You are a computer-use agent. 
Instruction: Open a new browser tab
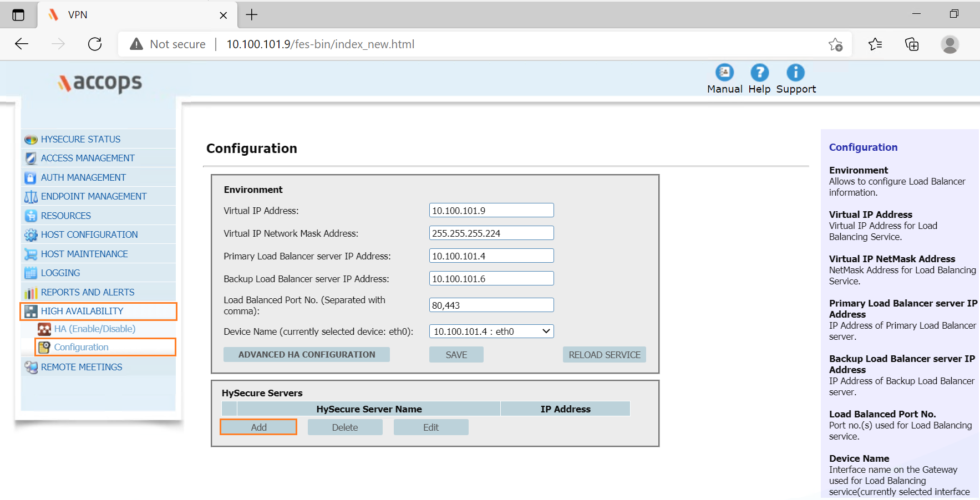point(252,15)
